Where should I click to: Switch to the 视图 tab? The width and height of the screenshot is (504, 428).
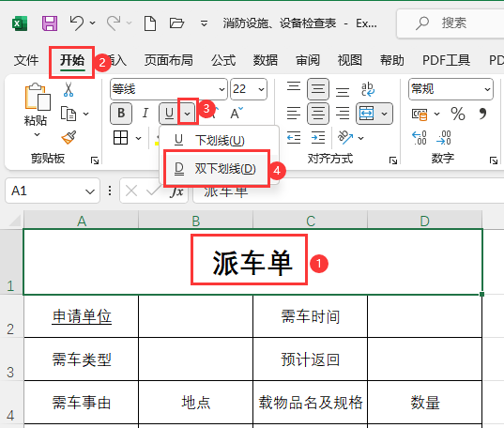pos(350,60)
